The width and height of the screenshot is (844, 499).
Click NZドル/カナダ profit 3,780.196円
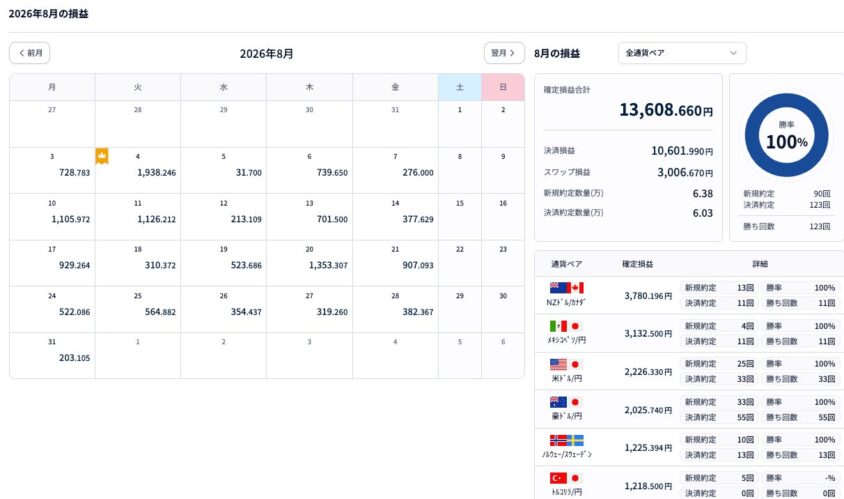648,296
